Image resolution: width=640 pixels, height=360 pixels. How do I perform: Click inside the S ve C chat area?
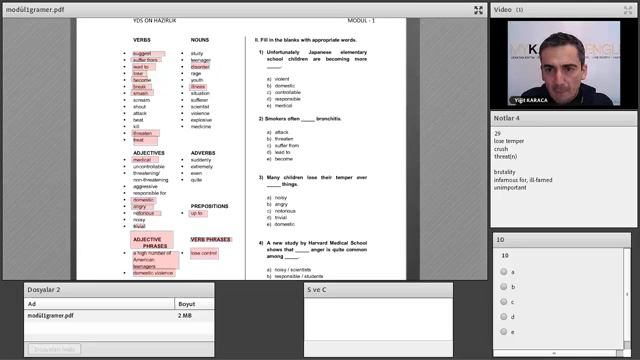(378, 319)
